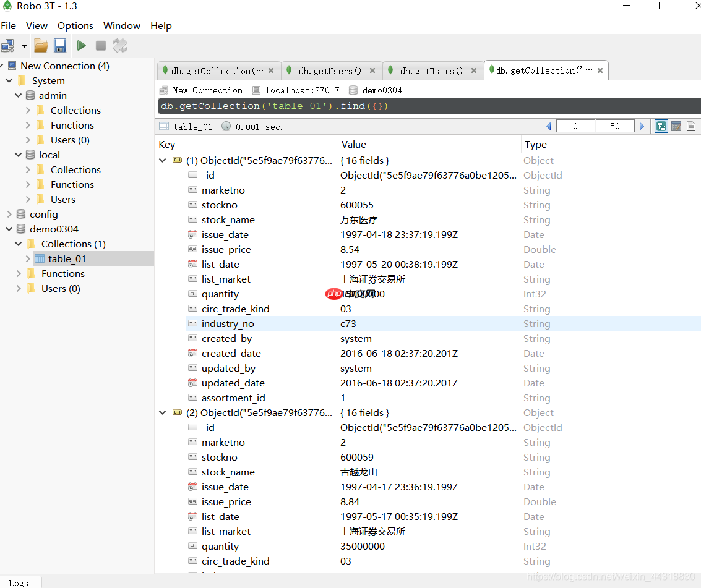Click inside the page size field showing 50

pos(615,126)
